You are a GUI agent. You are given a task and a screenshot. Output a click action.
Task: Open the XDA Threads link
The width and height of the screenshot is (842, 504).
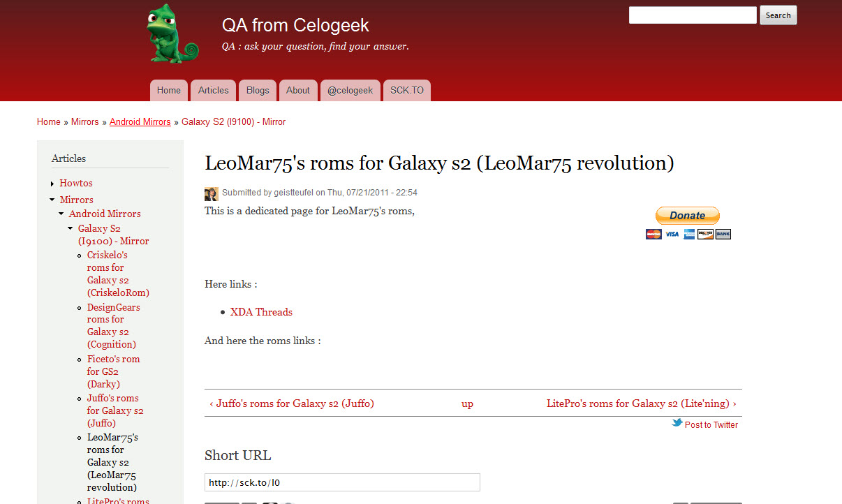click(261, 312)
